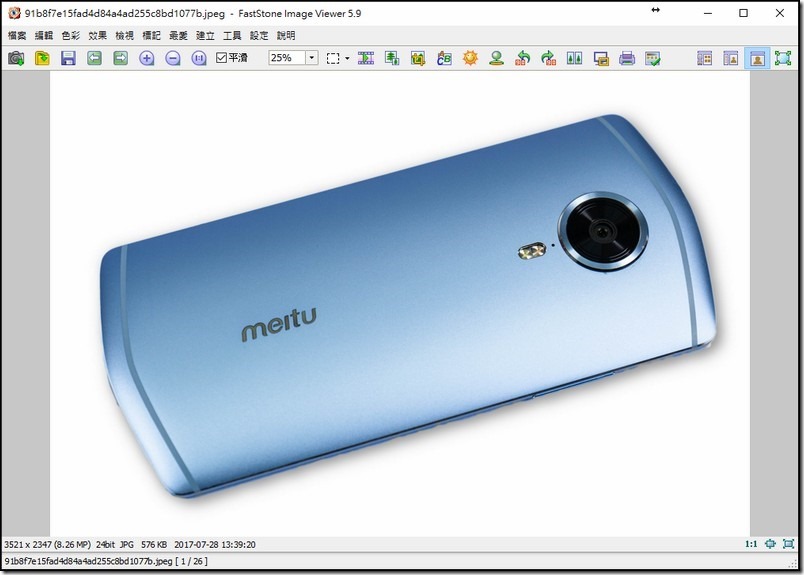Rotate the image left
This screenshot has height=575, width=804.
[x=522, y=59]
